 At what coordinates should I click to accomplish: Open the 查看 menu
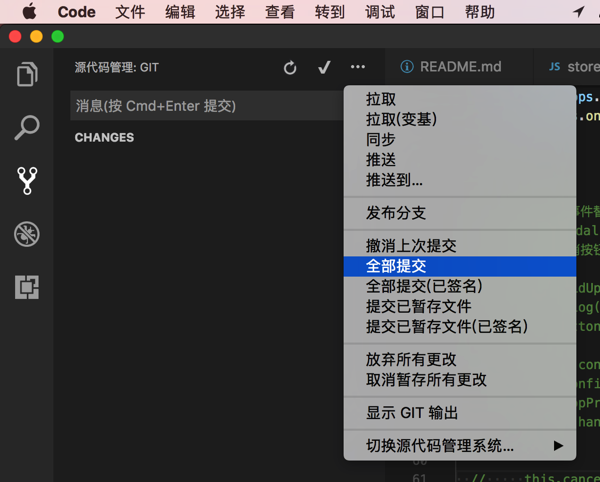(280, 12)
